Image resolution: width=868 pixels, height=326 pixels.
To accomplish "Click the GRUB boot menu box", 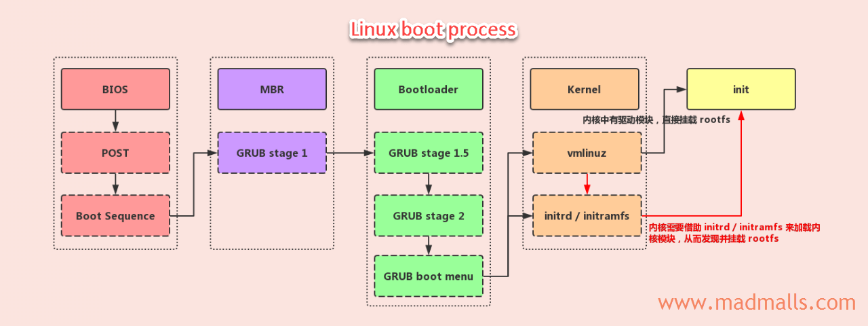I will tap(429, 276).
